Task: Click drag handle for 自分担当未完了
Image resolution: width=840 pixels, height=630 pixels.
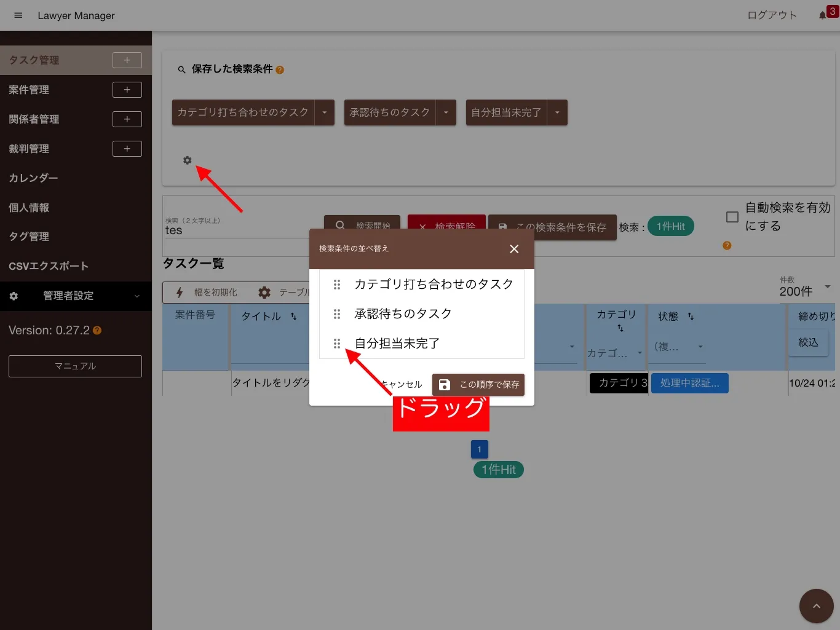Action: point(337,344)
